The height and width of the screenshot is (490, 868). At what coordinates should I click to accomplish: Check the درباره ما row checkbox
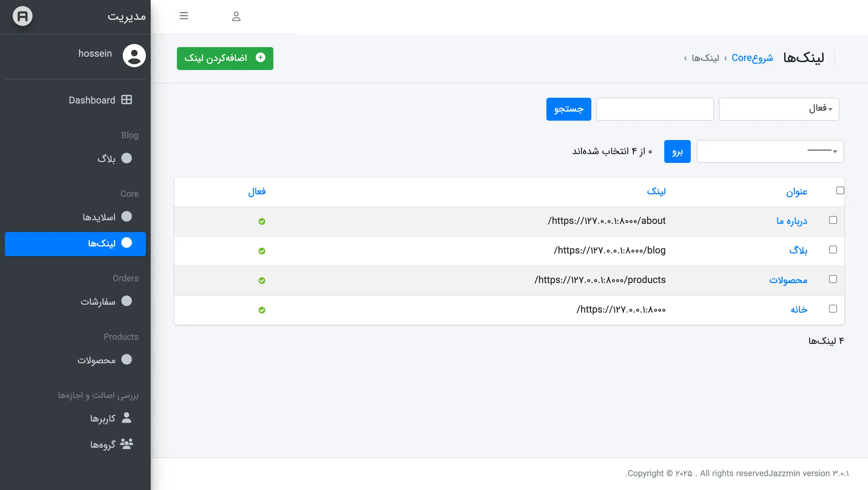pyautogui.click(x=833, y=220)
